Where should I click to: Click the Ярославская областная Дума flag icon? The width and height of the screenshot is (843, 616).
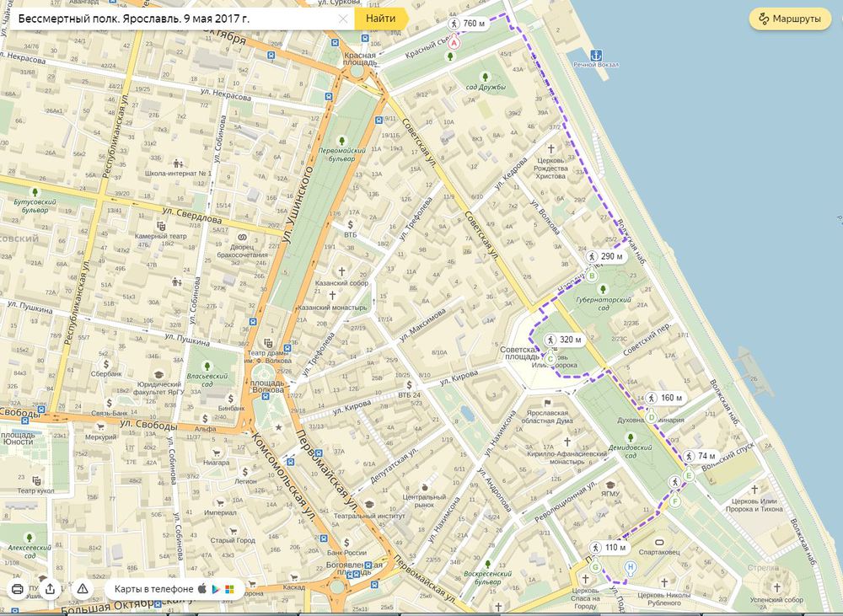pyautogui.click(x=547, y=403)
